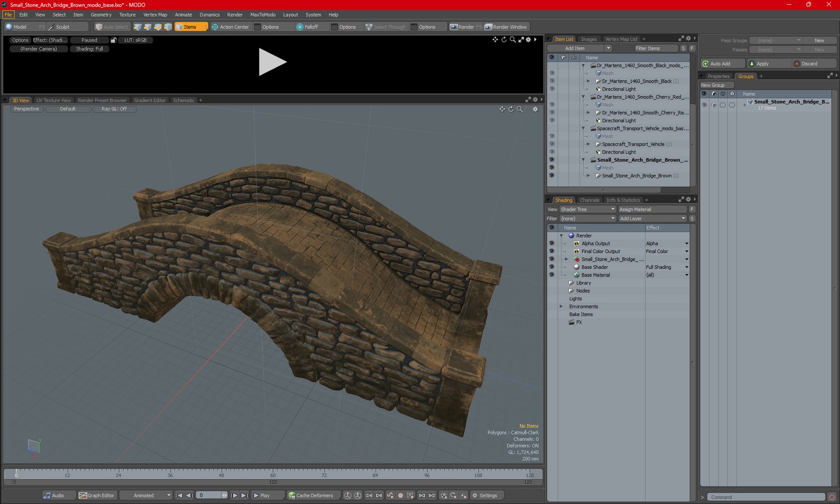840x504 pixels.
Task: Select Vertices selection mode icon
Action: pyautogui.click(x=138, y=27)
